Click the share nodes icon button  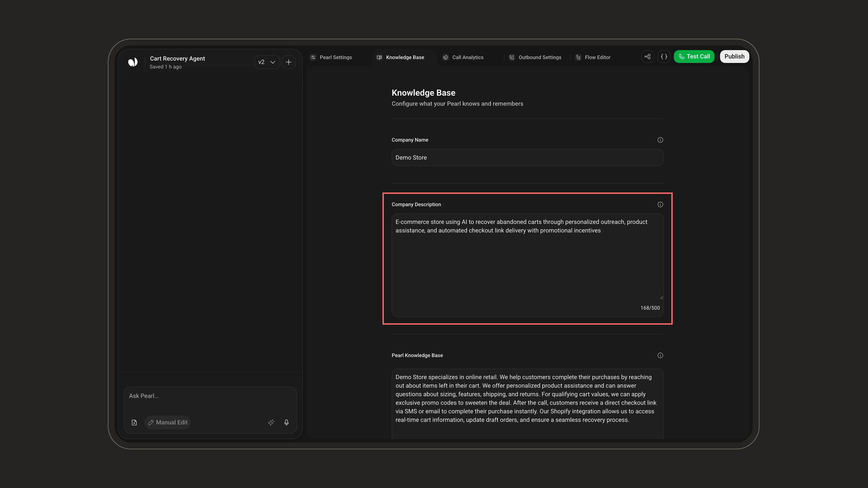[x=648, y=57]
